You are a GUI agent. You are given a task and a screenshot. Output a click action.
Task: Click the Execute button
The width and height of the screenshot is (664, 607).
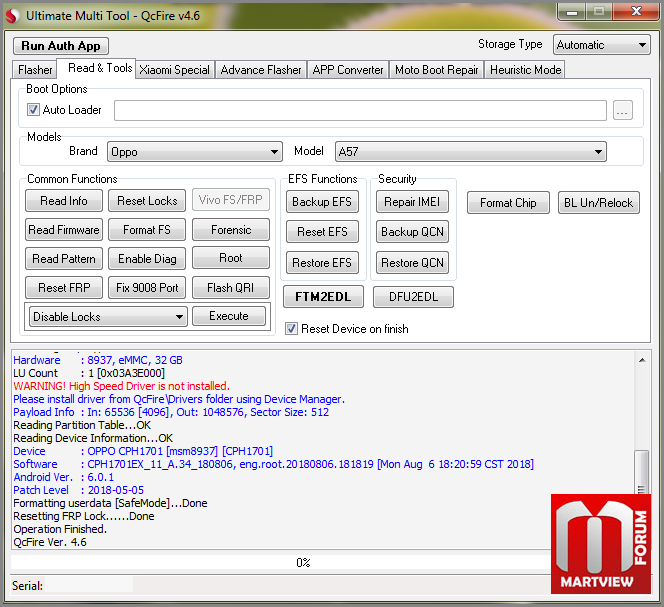pos(229,316)
